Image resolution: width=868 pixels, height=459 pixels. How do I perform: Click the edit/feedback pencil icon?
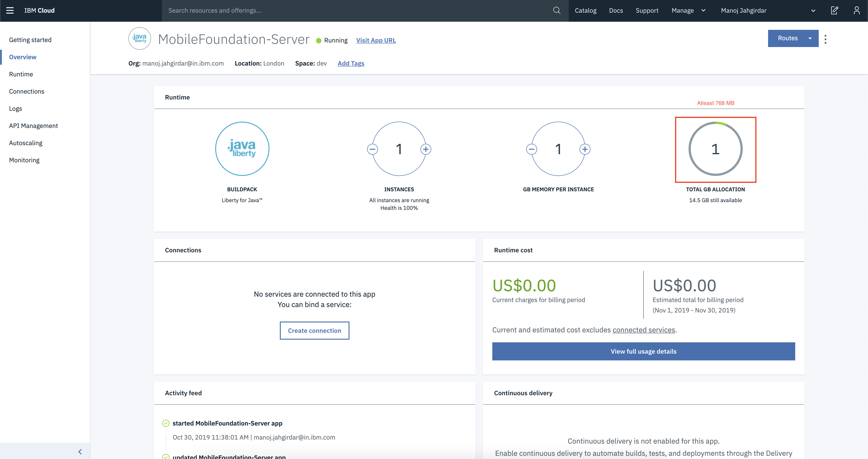(834, 10)
